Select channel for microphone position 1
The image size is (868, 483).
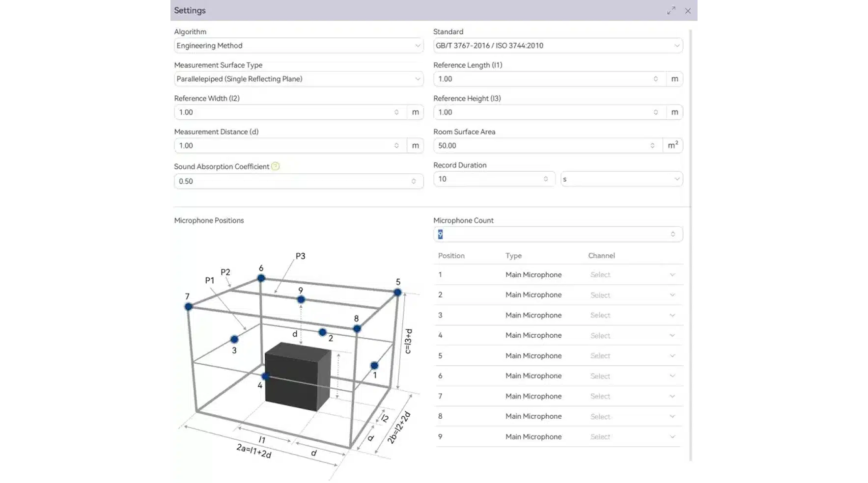633,275
